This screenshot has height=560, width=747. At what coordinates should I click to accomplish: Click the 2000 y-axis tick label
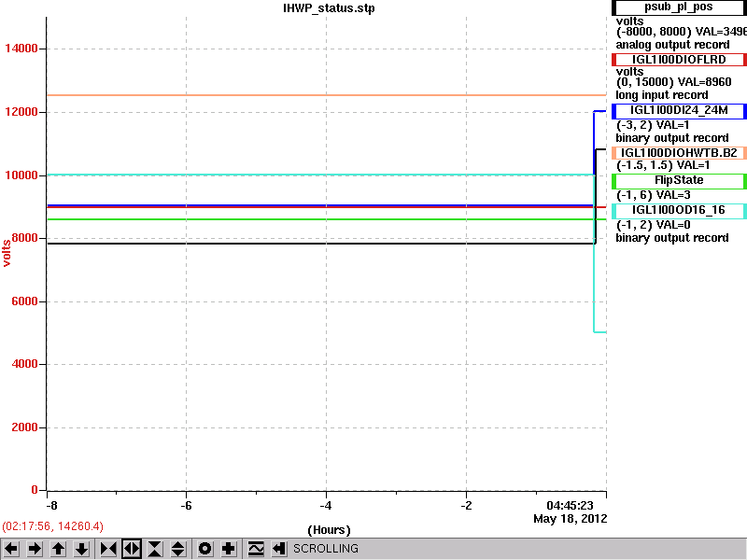[25, 427]
